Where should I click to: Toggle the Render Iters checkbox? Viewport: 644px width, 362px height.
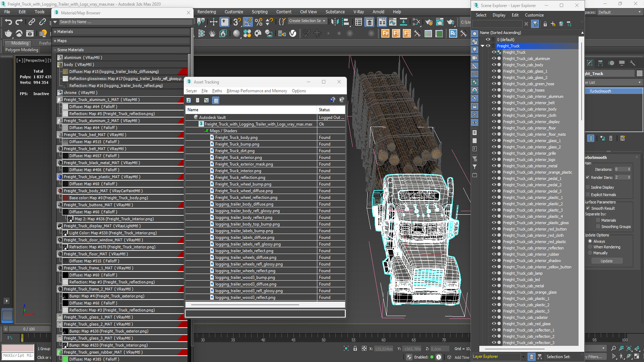click(x=588, y=177)
